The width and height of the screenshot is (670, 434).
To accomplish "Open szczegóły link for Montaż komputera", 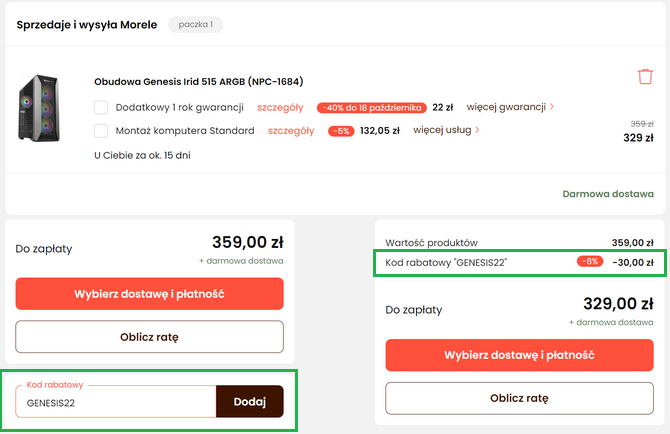I will click(291, 131).
